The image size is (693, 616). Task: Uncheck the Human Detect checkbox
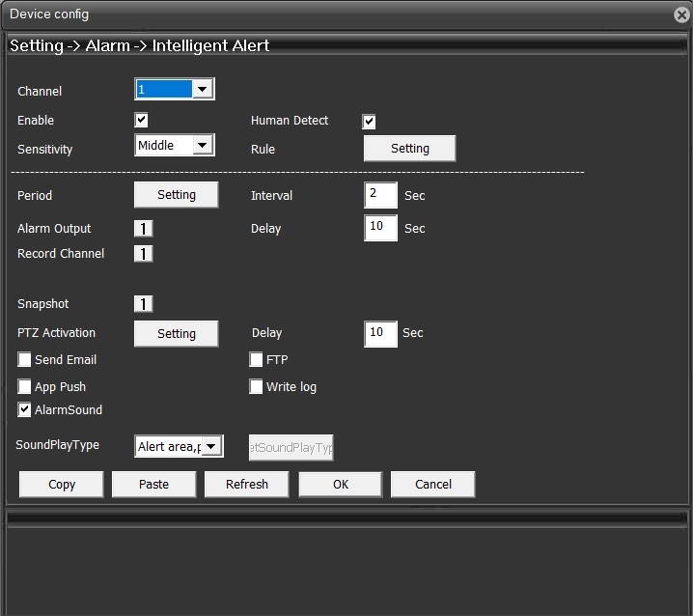(369, 122)
